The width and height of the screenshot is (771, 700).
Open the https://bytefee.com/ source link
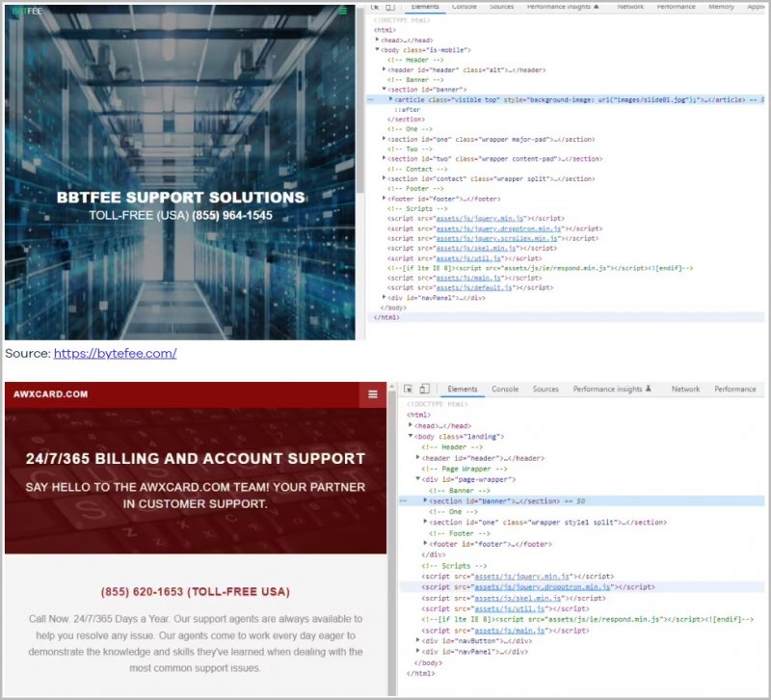click(x=115, y=354)
